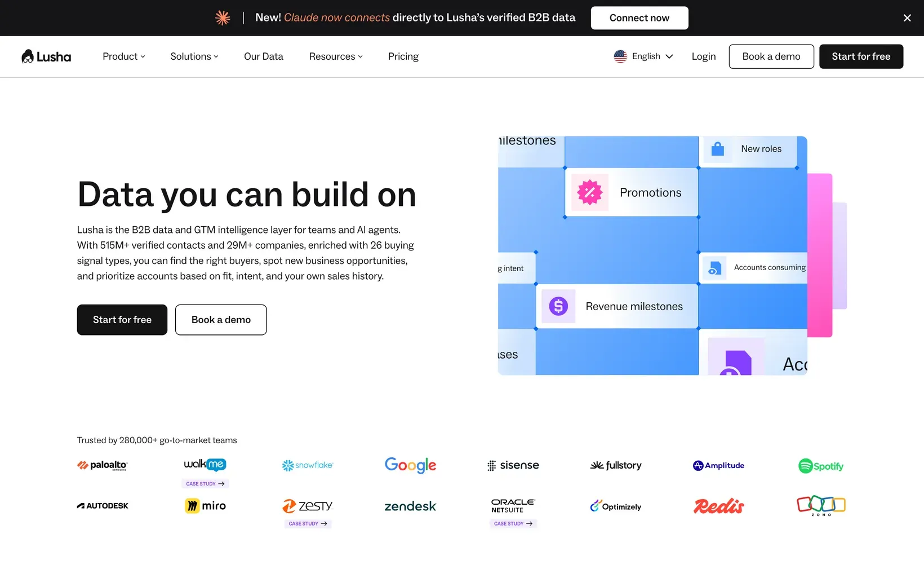Click the Oracle NetSuite logo

pyautogui.click(x=513, y=505)
